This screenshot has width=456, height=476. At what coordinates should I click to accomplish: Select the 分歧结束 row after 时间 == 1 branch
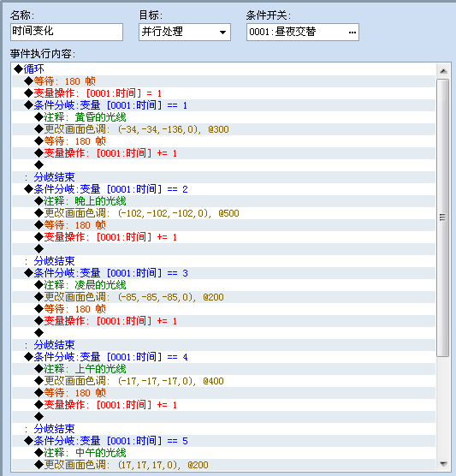pyautogui.click(x=223, y=177)
